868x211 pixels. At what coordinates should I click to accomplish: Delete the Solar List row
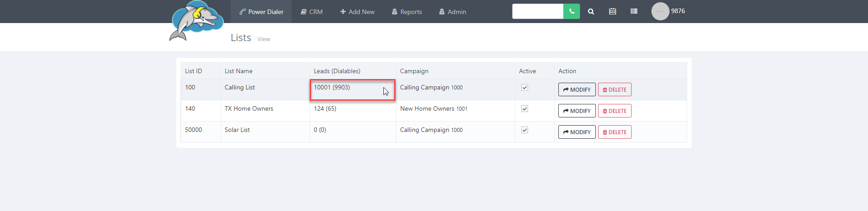(615, 132)
